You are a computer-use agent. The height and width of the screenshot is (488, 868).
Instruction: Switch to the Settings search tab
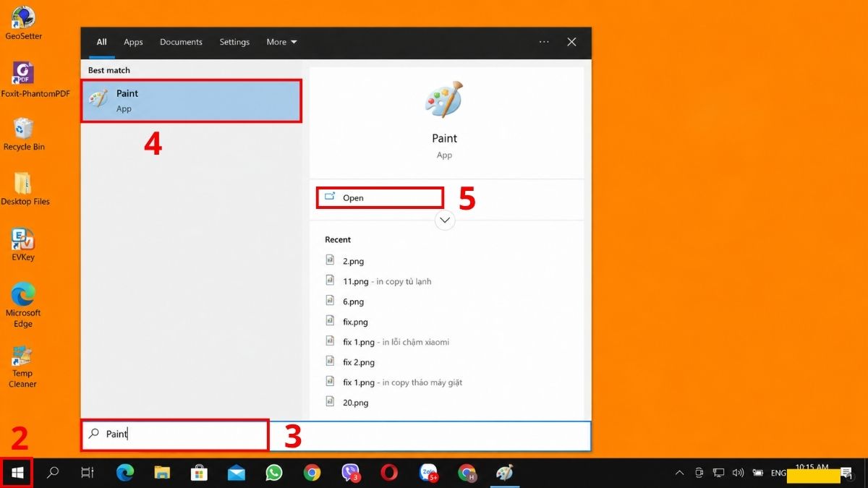coord(234,42)
